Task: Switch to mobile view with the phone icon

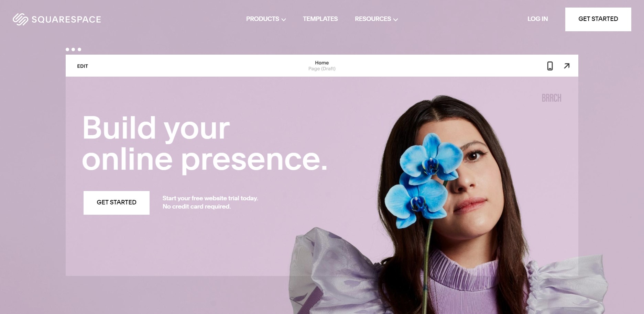Action: pos(550,66)
